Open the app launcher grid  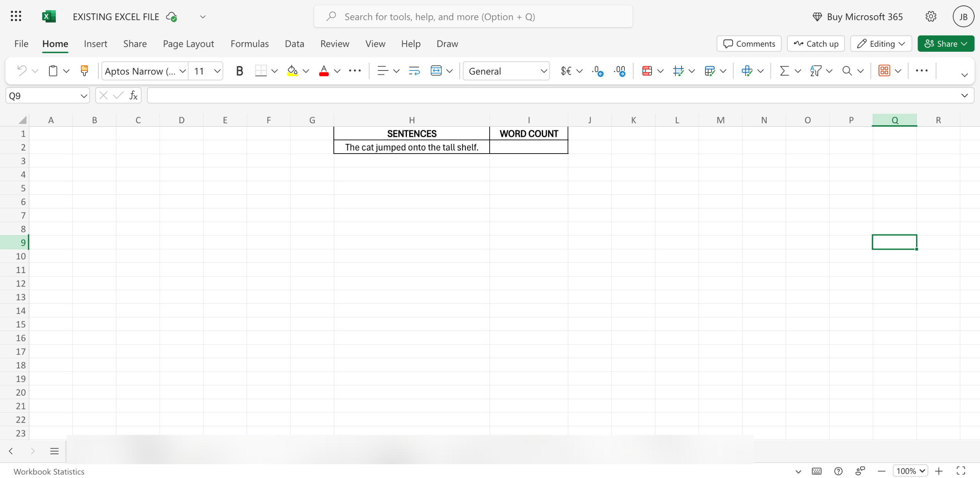pos(16,16)
